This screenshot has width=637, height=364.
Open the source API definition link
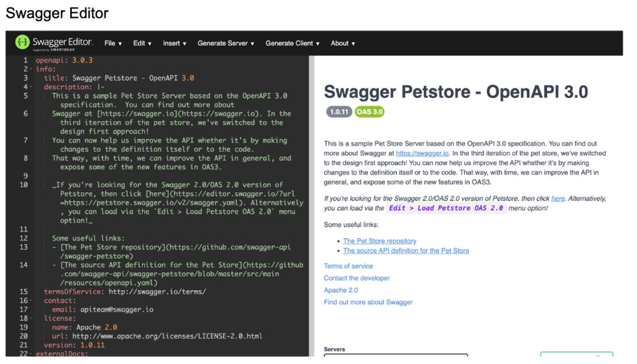(406, 251)
